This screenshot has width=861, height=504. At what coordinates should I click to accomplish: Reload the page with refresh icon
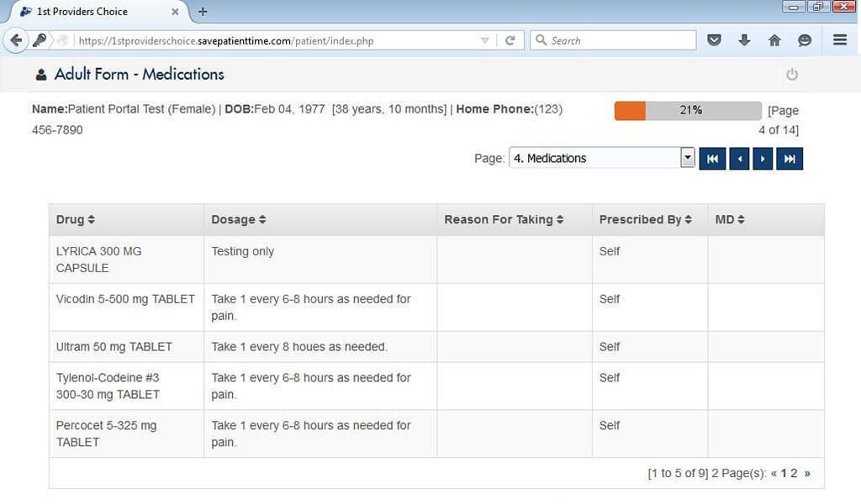[x=510, y=40]
